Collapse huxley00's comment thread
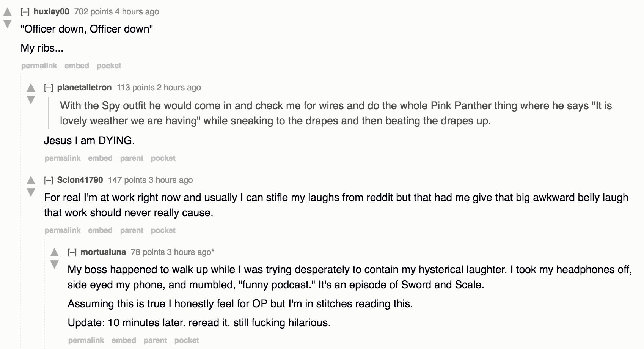644x349 pixels. click(25, 12)
